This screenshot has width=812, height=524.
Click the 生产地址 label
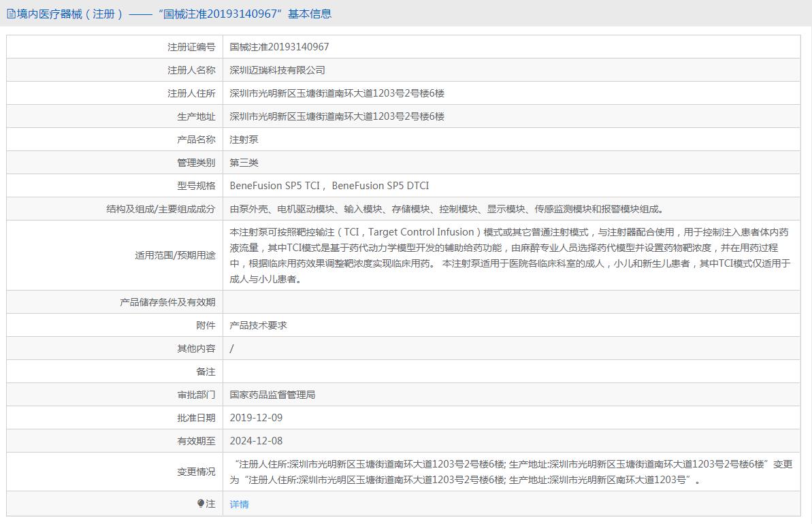196,116
